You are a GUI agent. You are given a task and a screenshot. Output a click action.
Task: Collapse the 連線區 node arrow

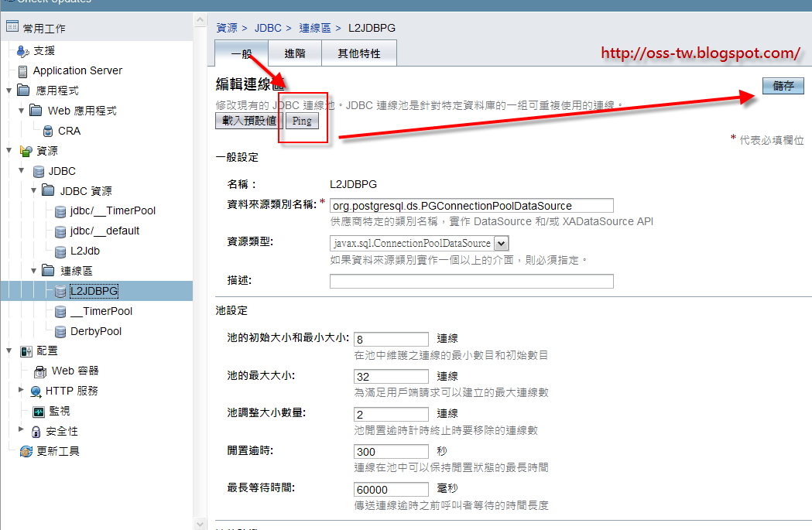[33, 270]
